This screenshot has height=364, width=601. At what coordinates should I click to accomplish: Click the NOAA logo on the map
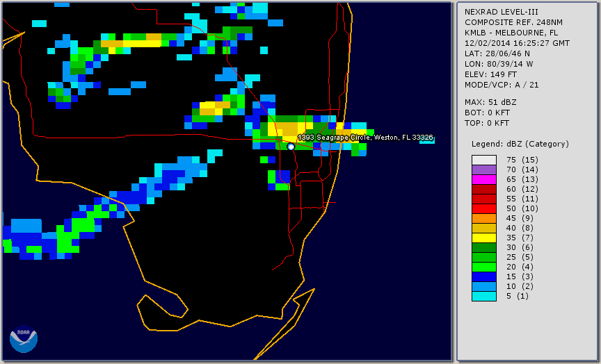point(24,339)
